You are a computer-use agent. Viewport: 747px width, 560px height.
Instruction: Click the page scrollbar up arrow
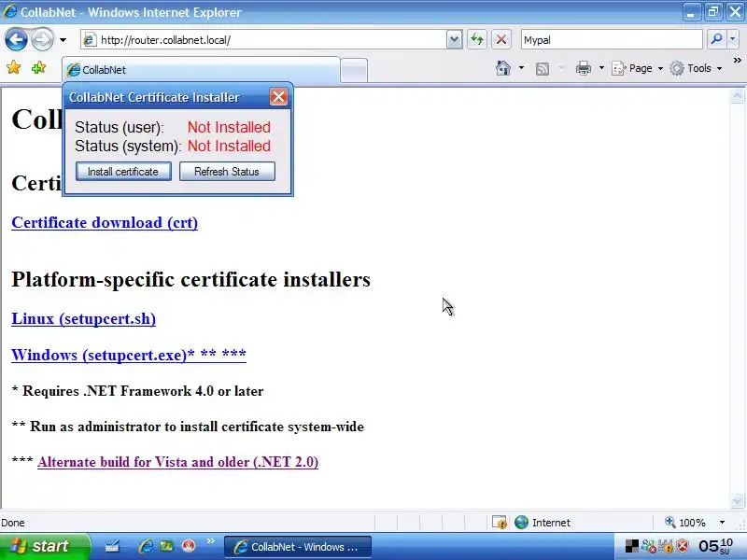click(x=737, y=96)
